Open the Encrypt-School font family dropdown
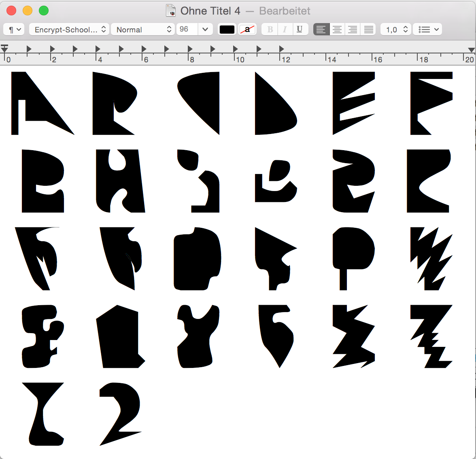476x459 pixels. pos(69,30)
